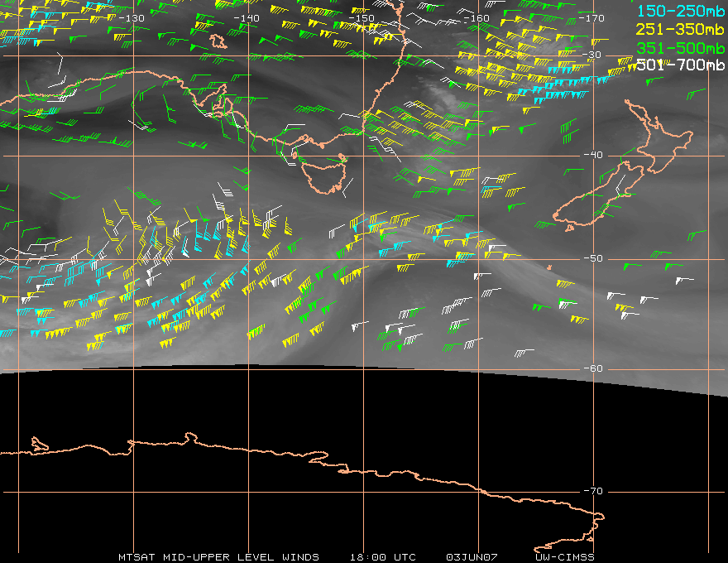Click the MTSAT MID-UPPER LEVEL WINDS caption
Viewport: 728px width, 563px height.
(x=218, y=557)
